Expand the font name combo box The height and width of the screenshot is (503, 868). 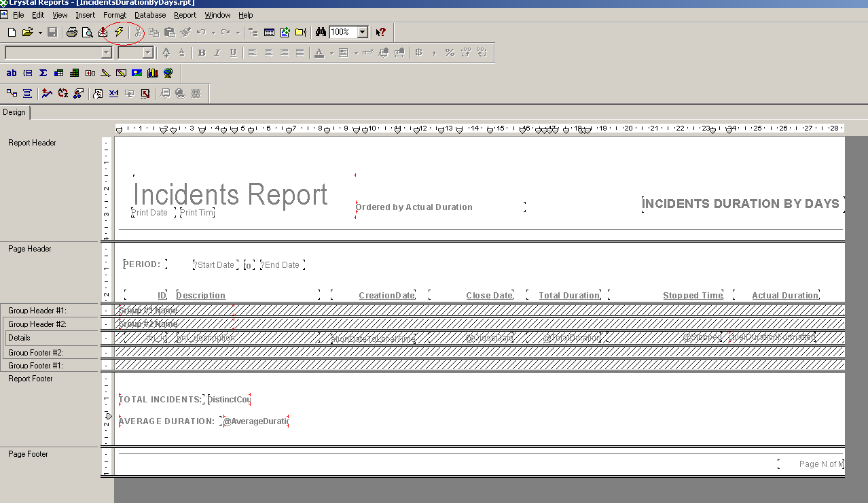tap(106, 53)
